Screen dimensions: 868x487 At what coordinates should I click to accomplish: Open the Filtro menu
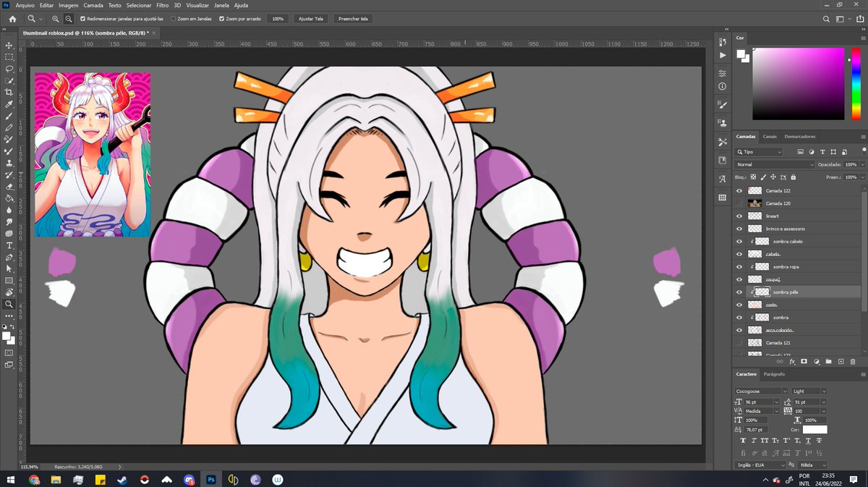click(163, 5)
